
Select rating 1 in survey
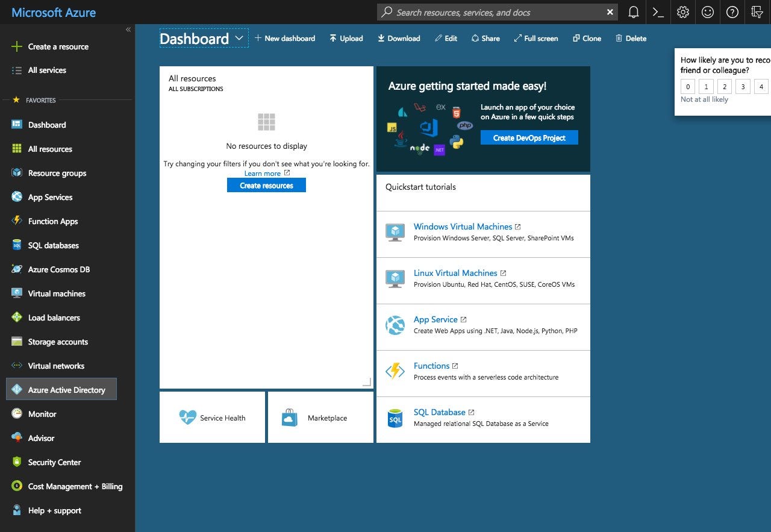706,87
